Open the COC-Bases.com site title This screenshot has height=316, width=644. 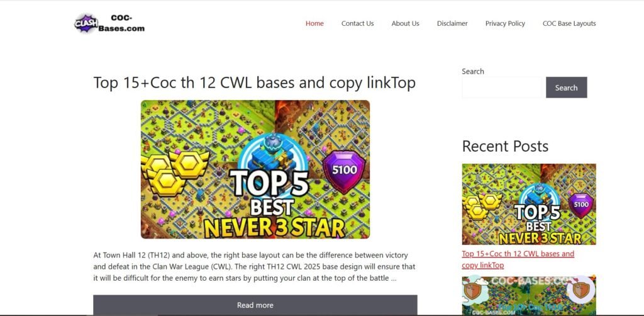click(x=121, y=23)
